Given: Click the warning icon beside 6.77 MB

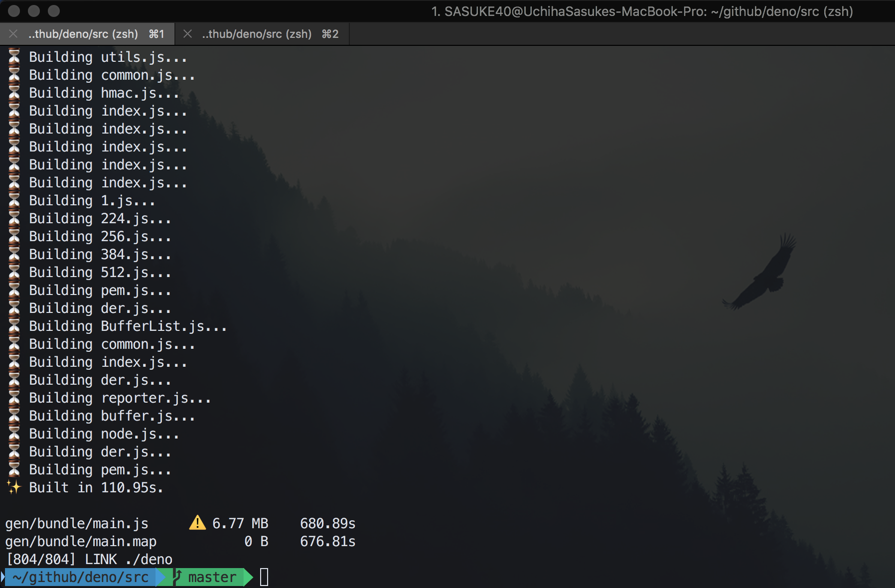Looking at the screenshot, I should point(197,523).
